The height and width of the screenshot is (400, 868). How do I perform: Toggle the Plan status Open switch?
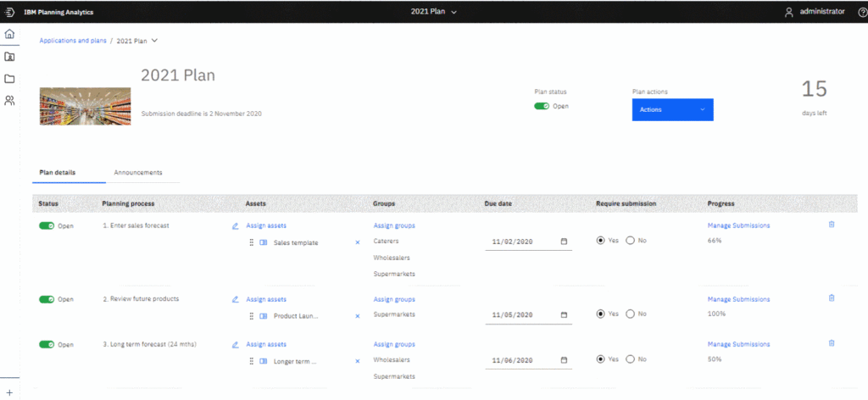coord(542,106)
